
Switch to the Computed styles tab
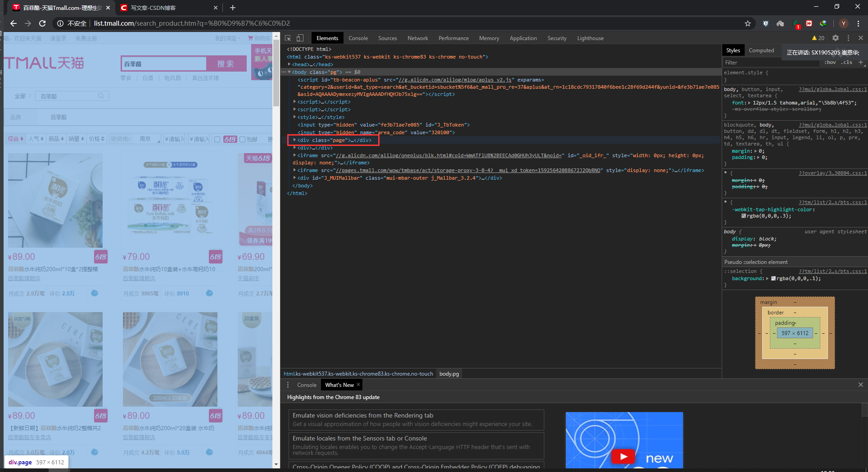[761, 50]
